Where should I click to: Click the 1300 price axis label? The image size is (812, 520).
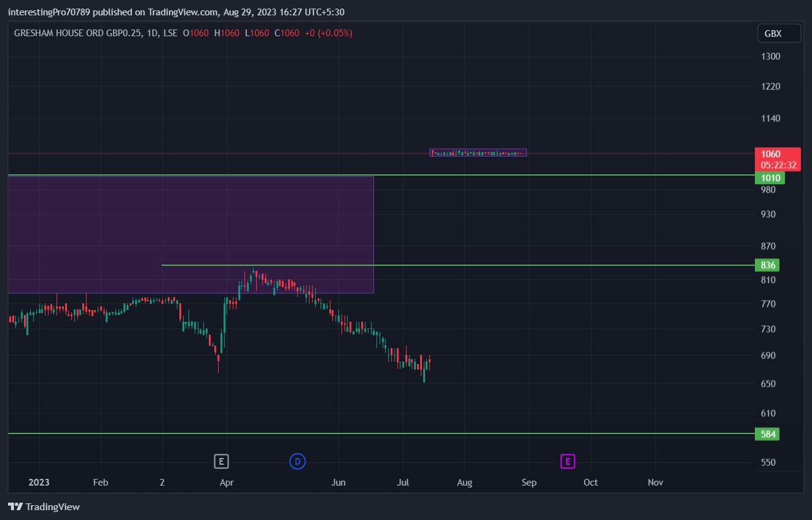coord(770,56)
